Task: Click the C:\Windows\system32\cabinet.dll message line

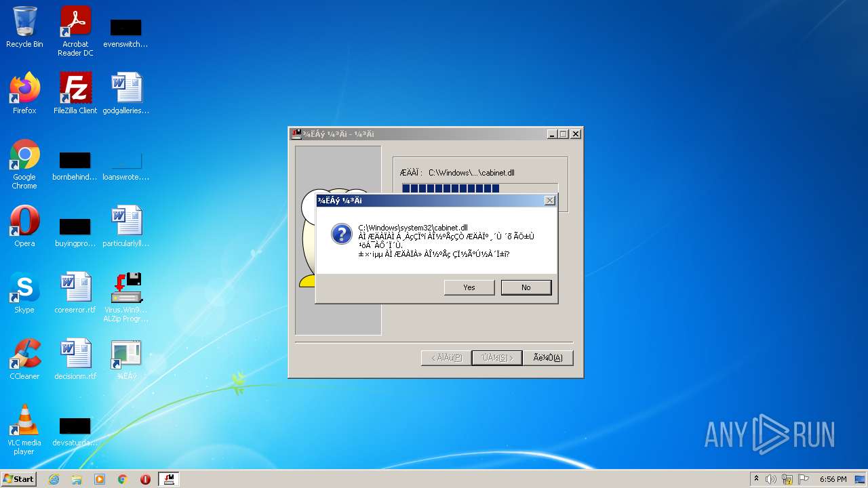Action: (x=413, y=228)
